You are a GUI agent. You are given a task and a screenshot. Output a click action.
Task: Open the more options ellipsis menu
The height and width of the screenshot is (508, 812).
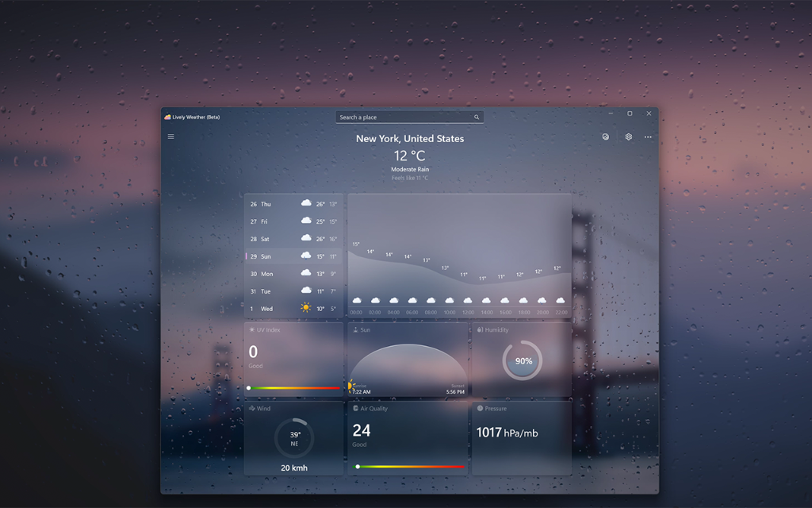648,137
